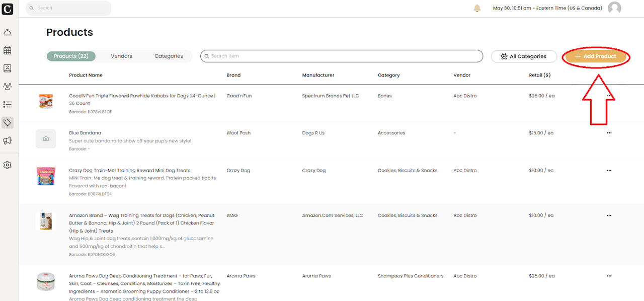Click the notification bell in top bar
This screenshot has height=301, width=644.
coord(477,8)
